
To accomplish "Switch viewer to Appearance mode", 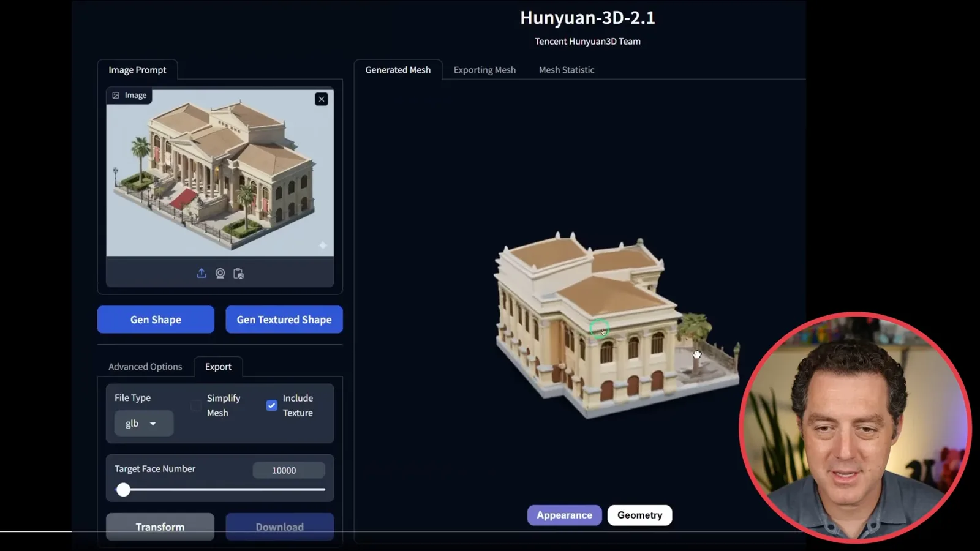I will (x=564, y=515).
